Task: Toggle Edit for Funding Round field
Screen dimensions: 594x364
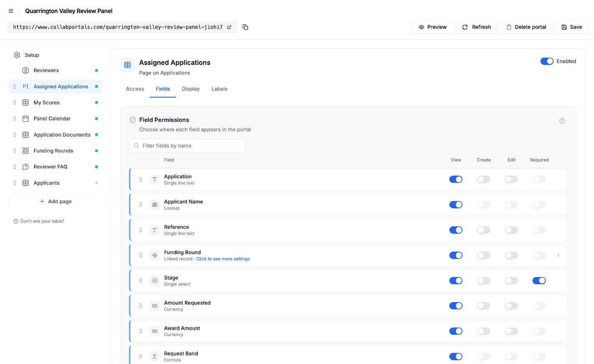Action: pos(511,255)
